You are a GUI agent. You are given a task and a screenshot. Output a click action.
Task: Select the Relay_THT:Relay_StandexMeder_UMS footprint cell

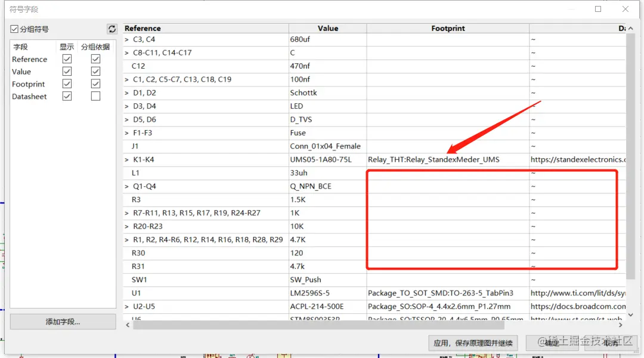448,159
